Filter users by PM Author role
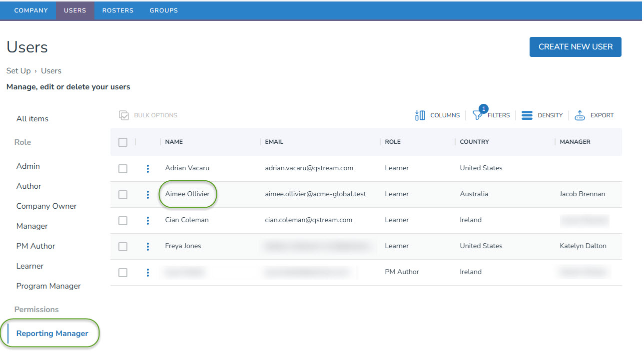Screen dimensions: 644x360 [x=36, y=246]
